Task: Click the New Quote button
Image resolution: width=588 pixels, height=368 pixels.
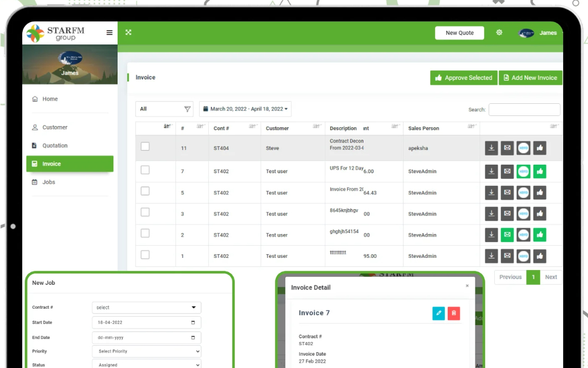Action: [x=459, y=33]
